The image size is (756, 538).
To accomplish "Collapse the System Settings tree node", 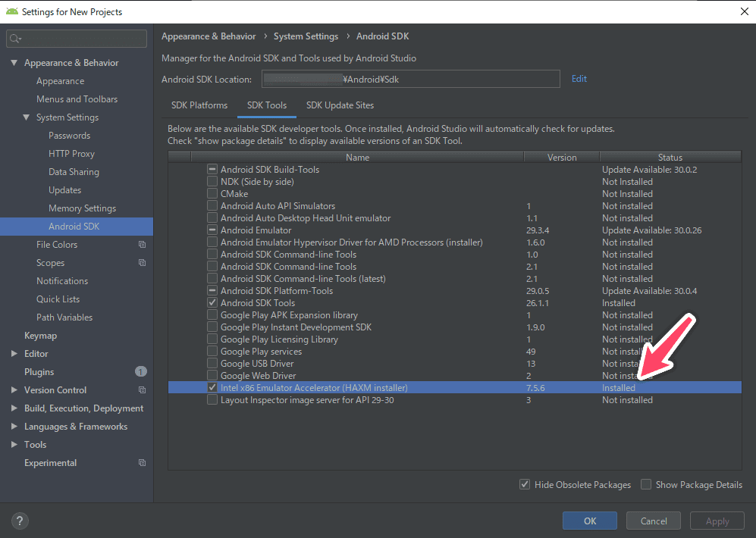I will point(26,117).
